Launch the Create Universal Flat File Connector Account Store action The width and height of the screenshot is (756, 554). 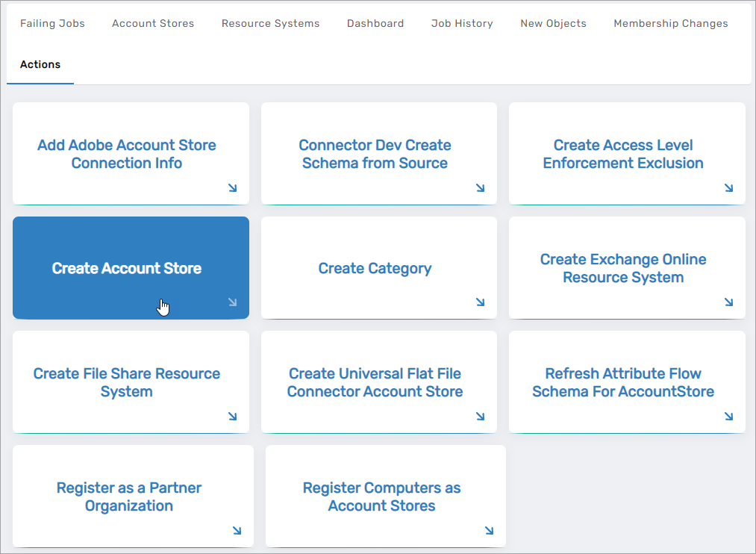[375, 382]
